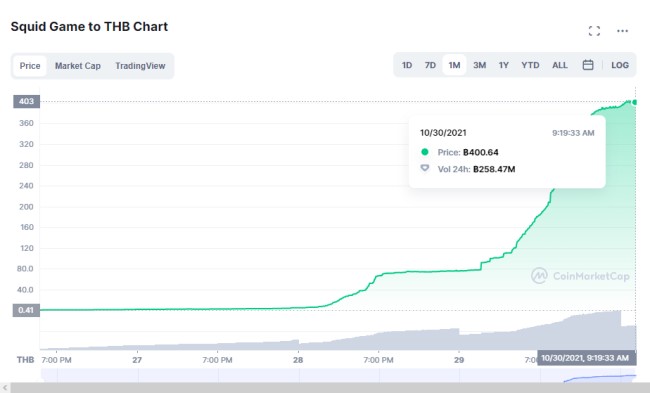
Task: Open the three-dots more options menu
Action: click(x=622, y=31)
